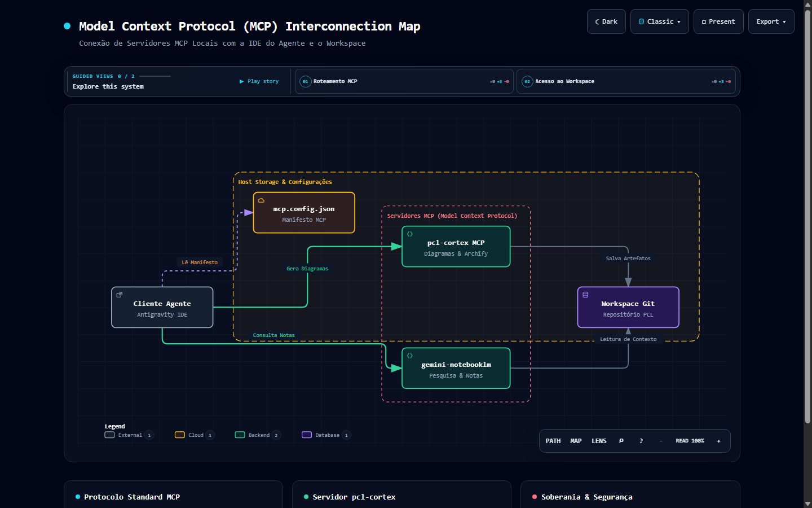Click the Lê Manifesto edge label
Viewport: 812px width, 508px height.
200,262
